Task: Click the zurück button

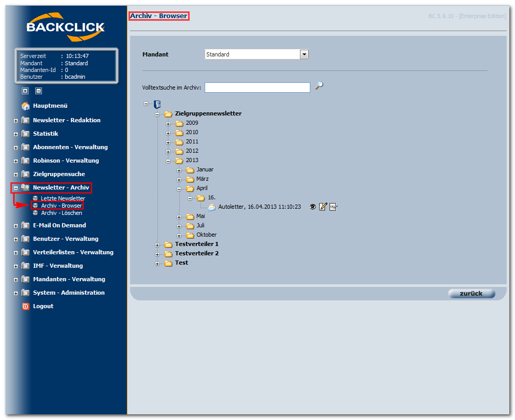Action: pyautogui.click(x=471, y=293)
